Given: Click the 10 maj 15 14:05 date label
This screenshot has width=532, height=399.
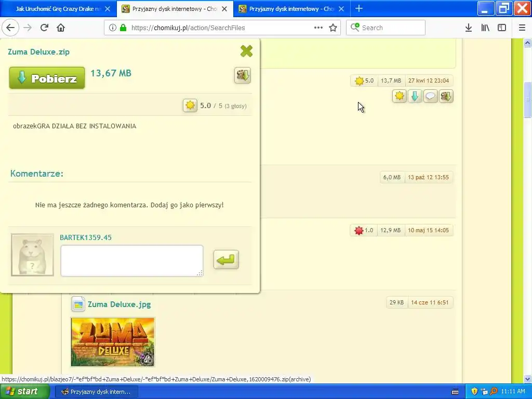Looking at the screenshot, I should (x=428, y=230).
